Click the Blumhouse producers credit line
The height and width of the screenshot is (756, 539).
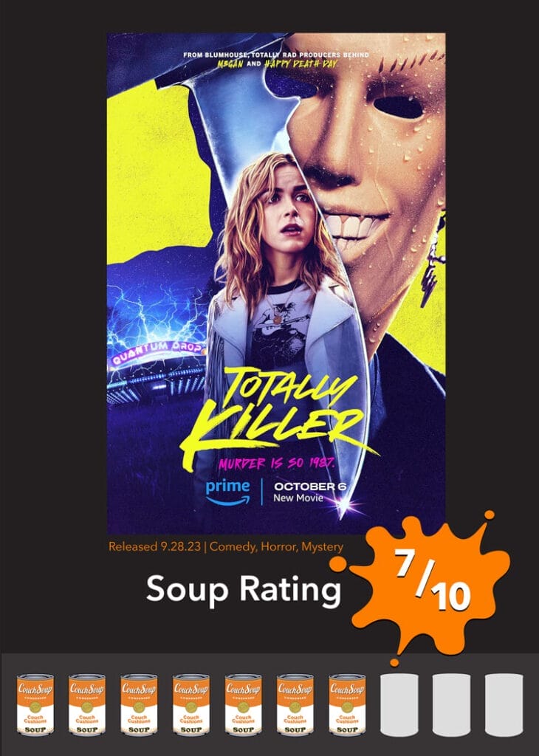click(275, 60)
